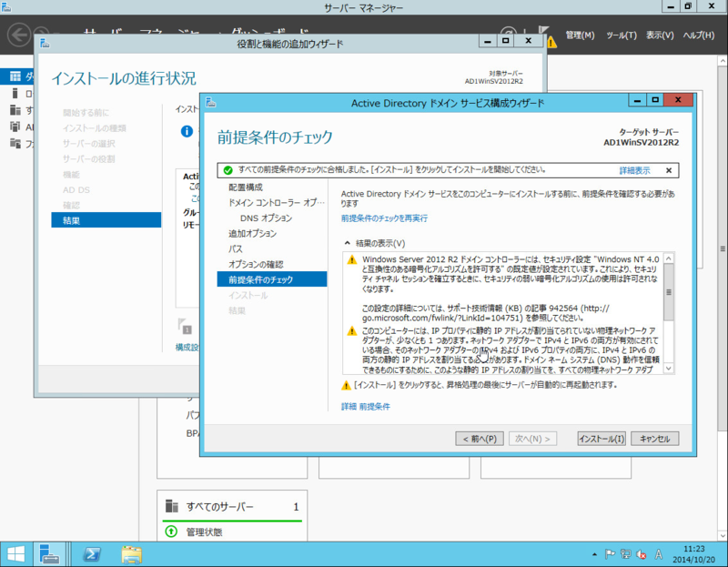728x567 pixels.
Task: Open the input language indicator A
Action: [x=658, y=553]
